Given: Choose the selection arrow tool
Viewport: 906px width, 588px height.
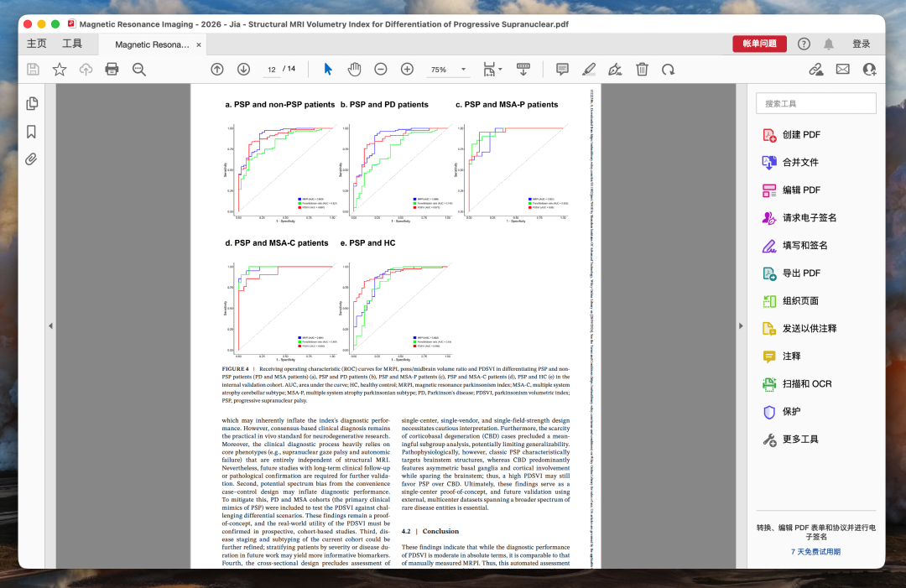Looking at the screenshot, I should (x=328, y=70).
